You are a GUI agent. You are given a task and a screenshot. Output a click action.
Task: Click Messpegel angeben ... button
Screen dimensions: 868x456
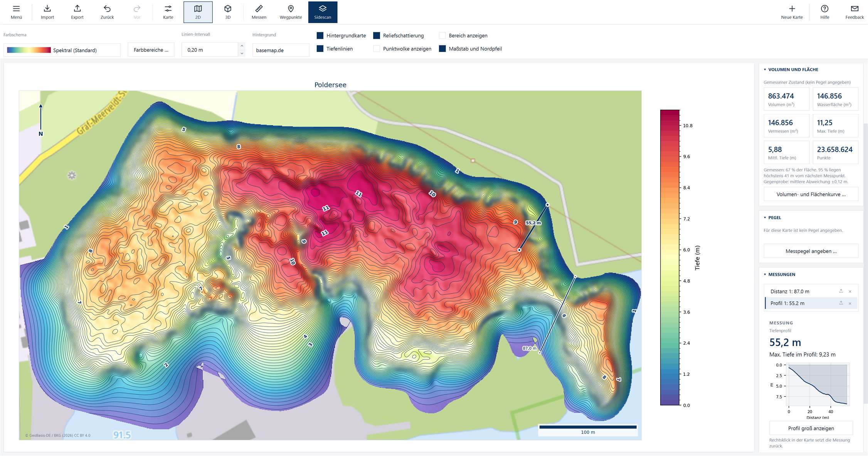[x=811, y=251]
